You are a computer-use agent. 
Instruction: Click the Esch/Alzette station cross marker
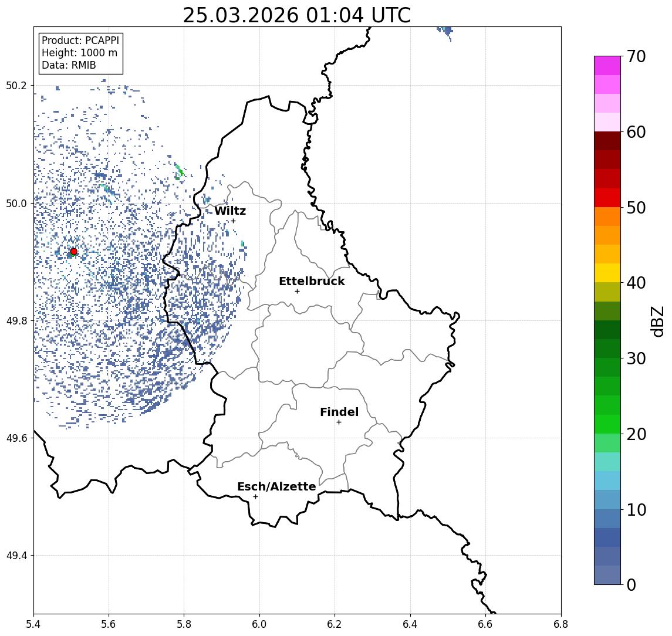coord(255,497)
